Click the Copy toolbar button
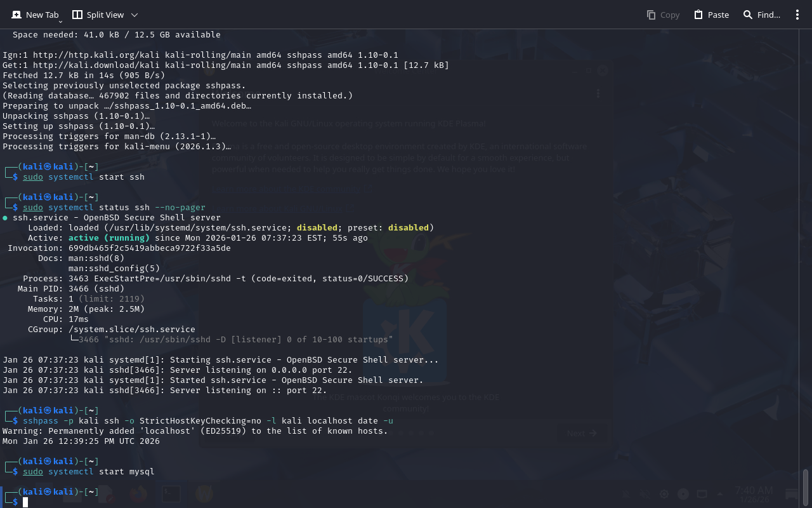The width and height of the screenshot is (812, 508). 663,15
